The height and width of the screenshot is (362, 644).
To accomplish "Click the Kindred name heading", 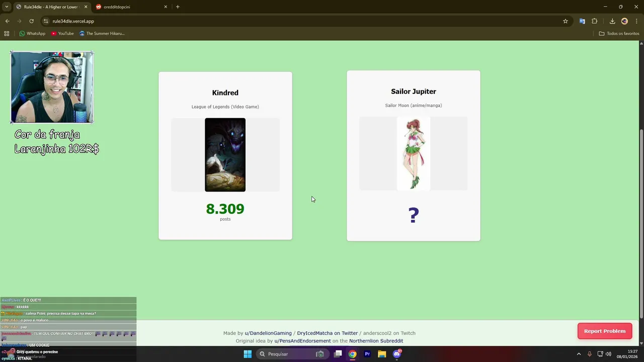I will [225, 93].
